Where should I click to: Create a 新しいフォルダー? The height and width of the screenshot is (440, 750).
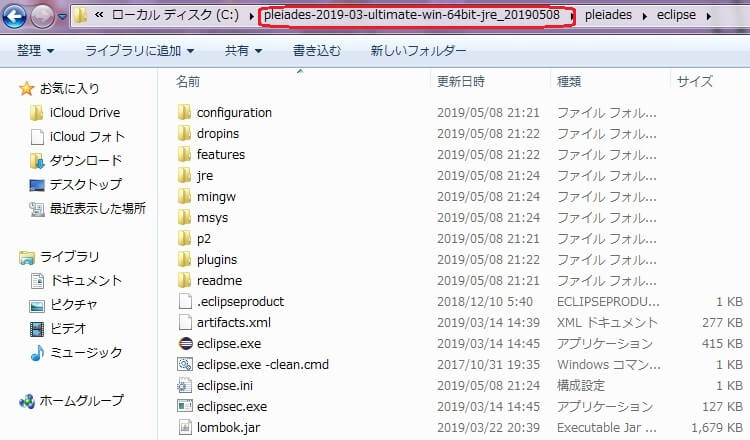pyautogui.click(x=418, y=50)
